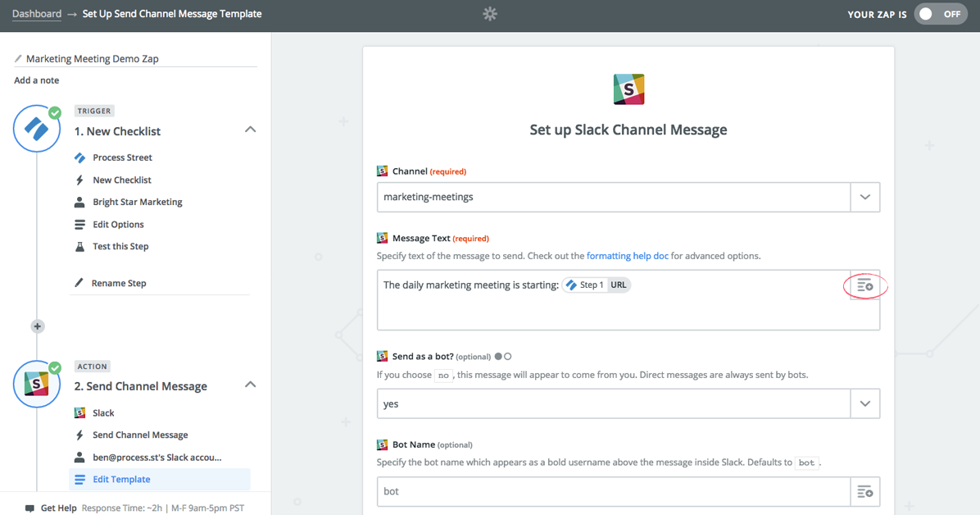Turn the Zap ON using the switch

pyautogui.click(x=941, y=14)
